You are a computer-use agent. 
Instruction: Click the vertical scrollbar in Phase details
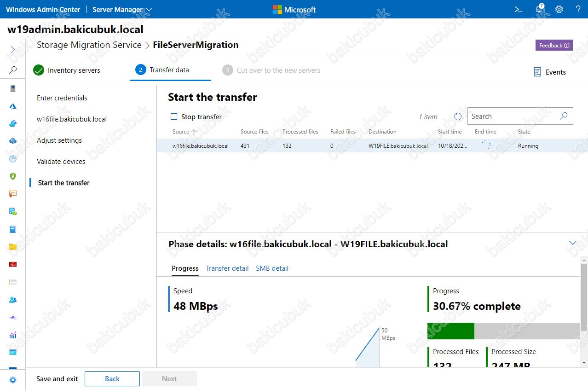(x=584, y=297)
